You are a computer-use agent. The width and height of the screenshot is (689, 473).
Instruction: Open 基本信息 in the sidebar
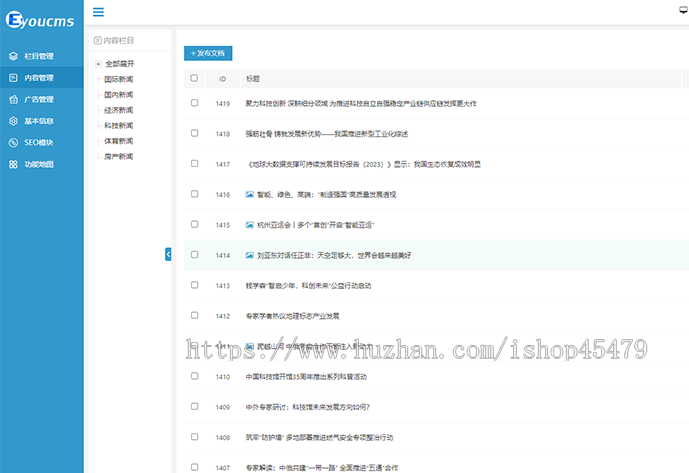coord(42,121)
